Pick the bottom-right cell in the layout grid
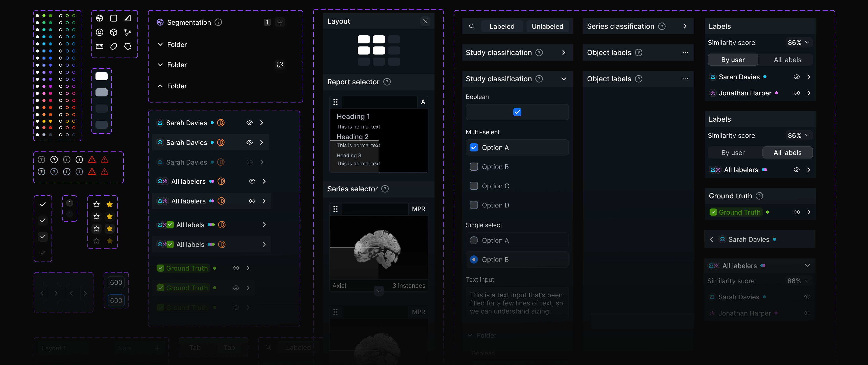This screenshot has height=365, width=868. point(394,62)
